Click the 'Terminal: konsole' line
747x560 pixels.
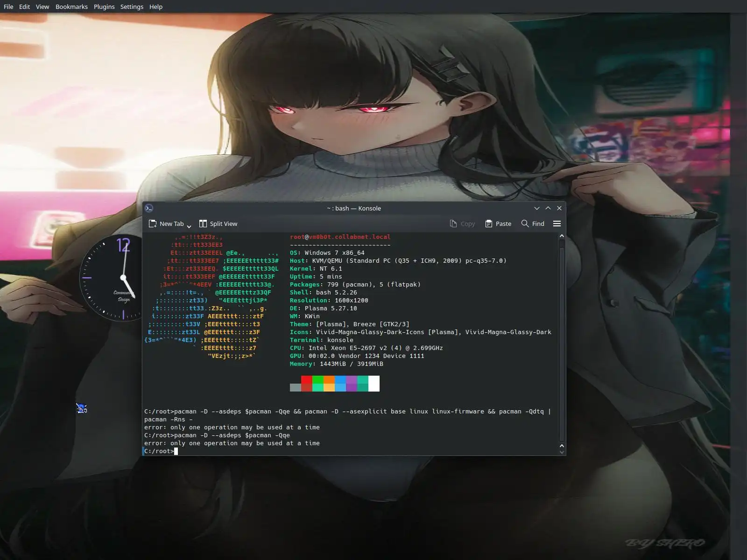[x=321, y=340]
